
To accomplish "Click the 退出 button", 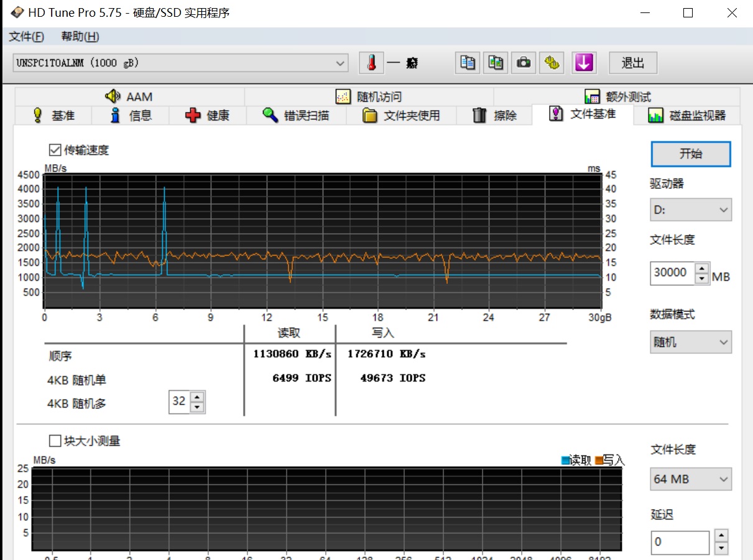I will point(632,63).
